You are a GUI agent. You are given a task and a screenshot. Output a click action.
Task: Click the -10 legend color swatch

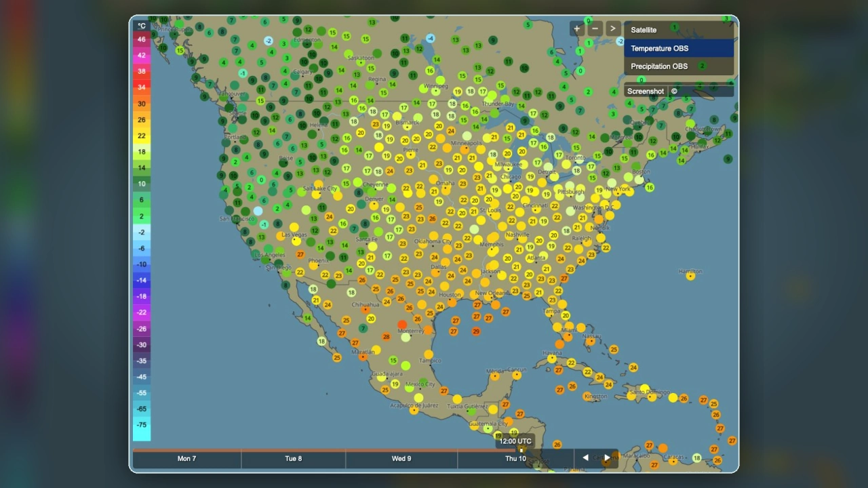coord(141,264)
